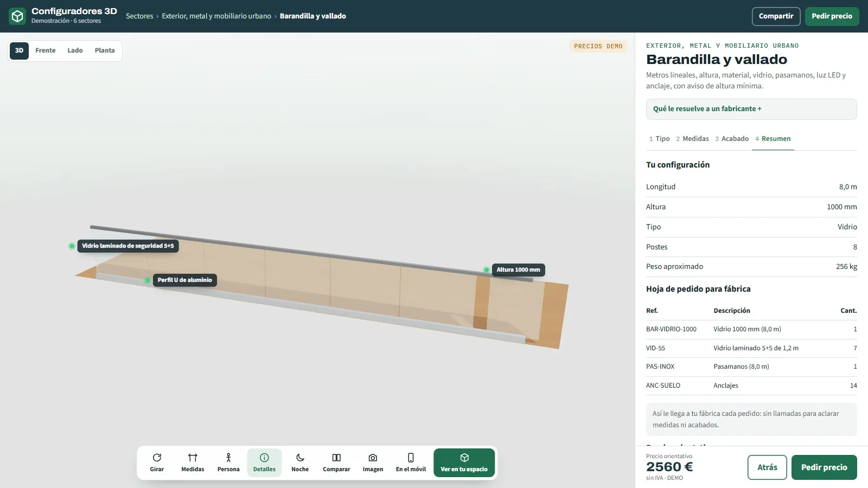This screenshot has width=868, height=488.
Task: Launch Ver en tu espacio AR view
Action: coord(464,463)
